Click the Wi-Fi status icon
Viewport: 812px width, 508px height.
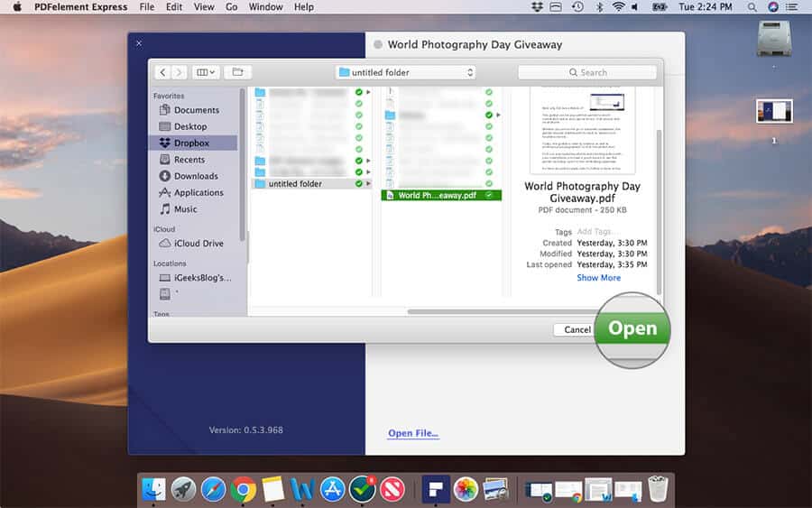pyautogui.click(x=618, y=6)
